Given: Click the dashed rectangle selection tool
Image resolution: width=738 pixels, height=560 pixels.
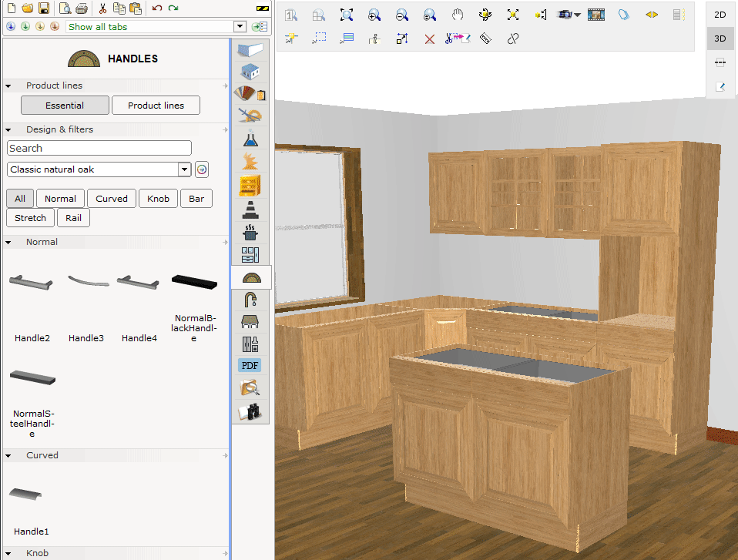Looking at the screenshot, I should [319, 39].
